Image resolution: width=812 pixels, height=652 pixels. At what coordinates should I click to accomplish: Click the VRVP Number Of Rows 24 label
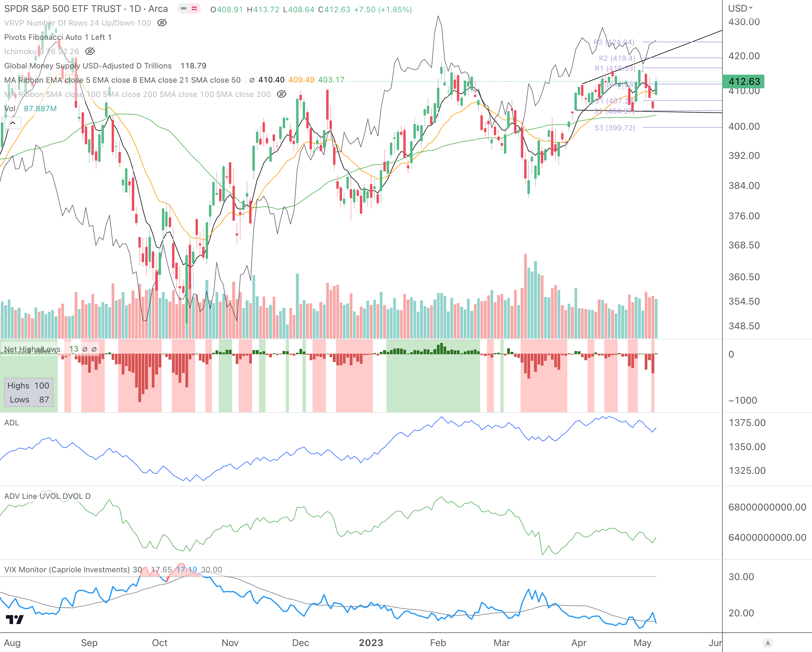coord(78,23)
